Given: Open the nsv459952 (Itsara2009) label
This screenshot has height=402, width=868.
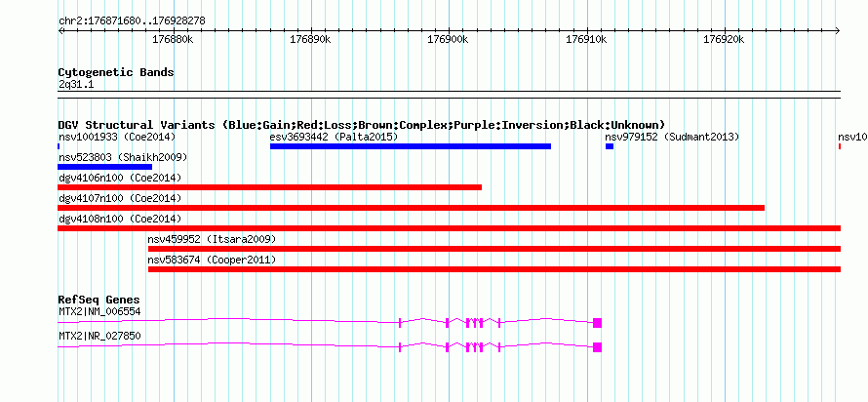Looking at the screenshot, I should 212,239.
